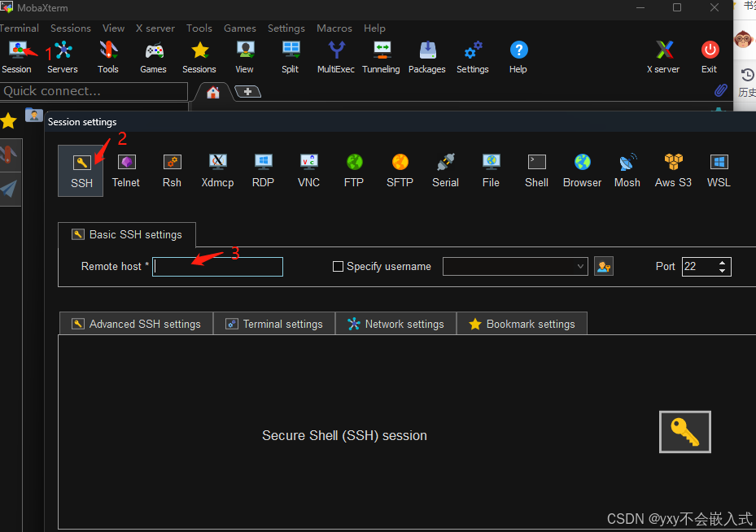The width and height of the screenshot is (756, 532).
Task: Increase the Port number with up arrow
Action: coord(722,263)
